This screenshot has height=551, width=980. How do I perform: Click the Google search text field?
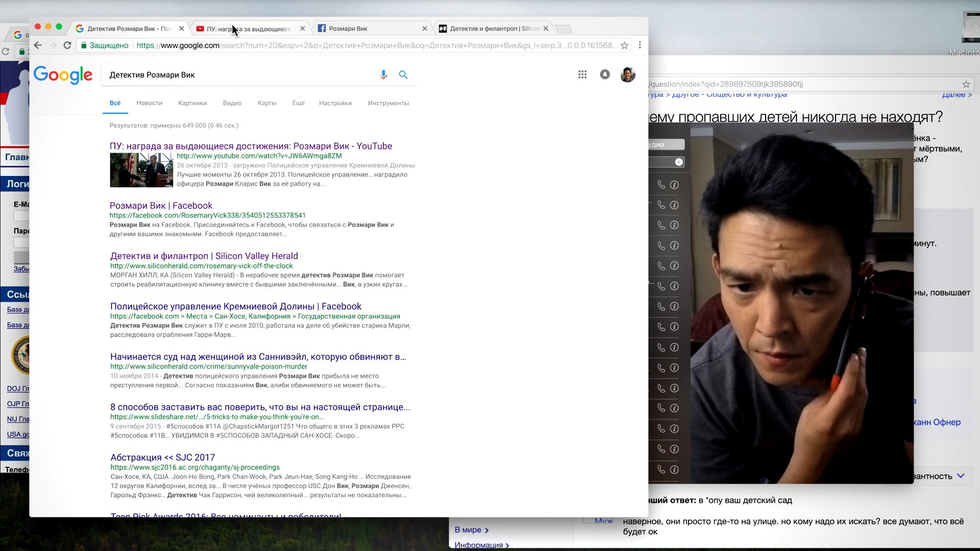(x=240, y=75)
